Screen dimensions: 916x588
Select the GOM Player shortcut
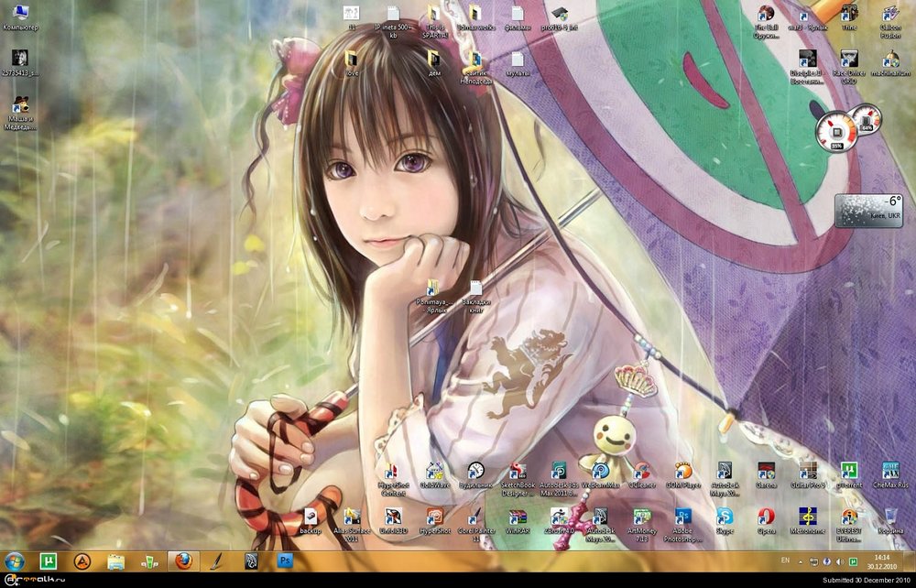tap(683, 472)
